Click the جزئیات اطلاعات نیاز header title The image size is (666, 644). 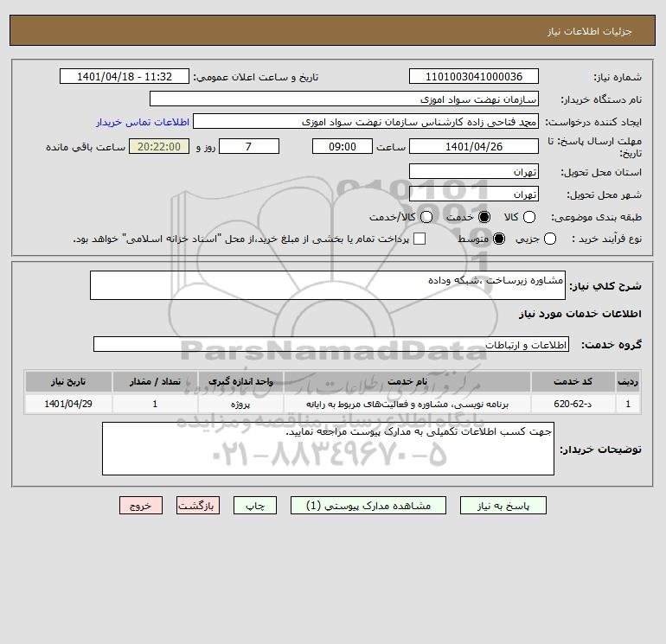590,31
